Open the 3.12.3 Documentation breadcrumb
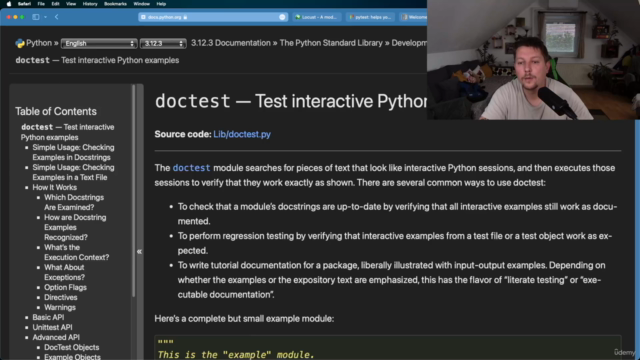 tap(231, 43)
